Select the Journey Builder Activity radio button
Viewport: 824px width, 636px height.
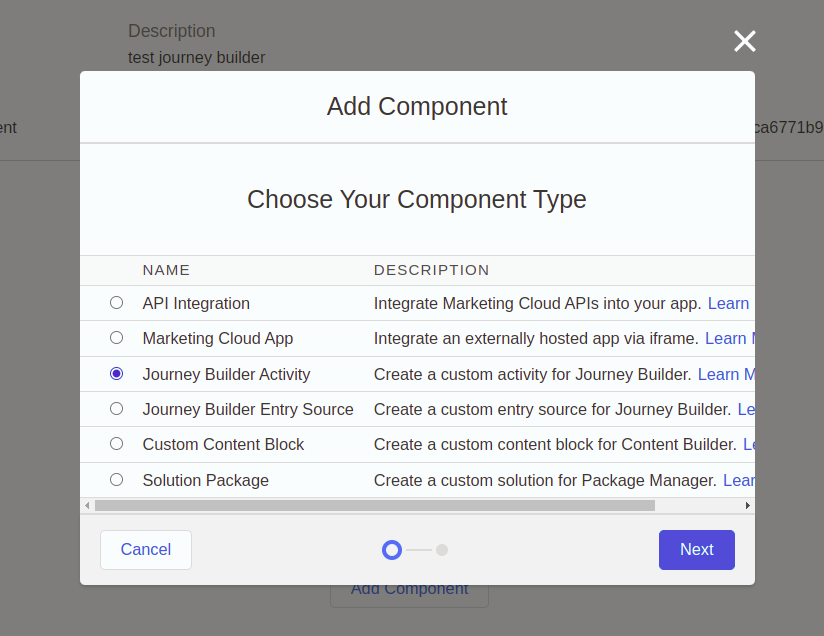tap(117, 374)
